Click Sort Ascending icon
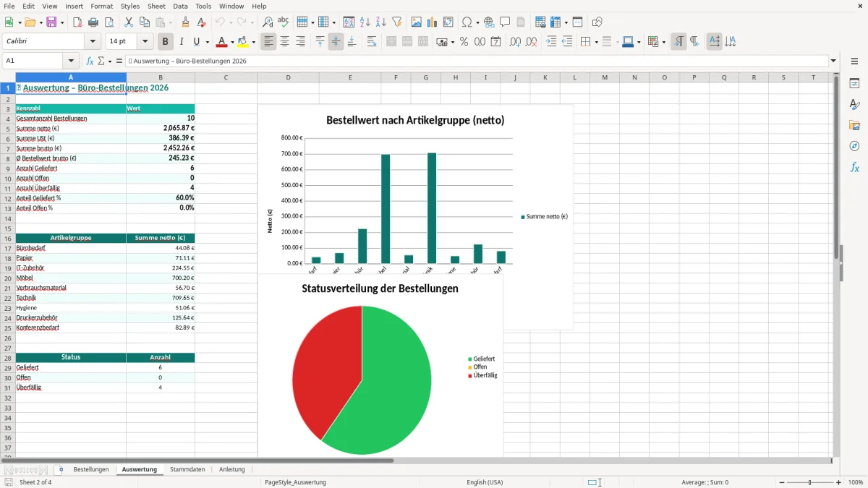This screenshot has height=488, width=868. [x=365, y=22]
